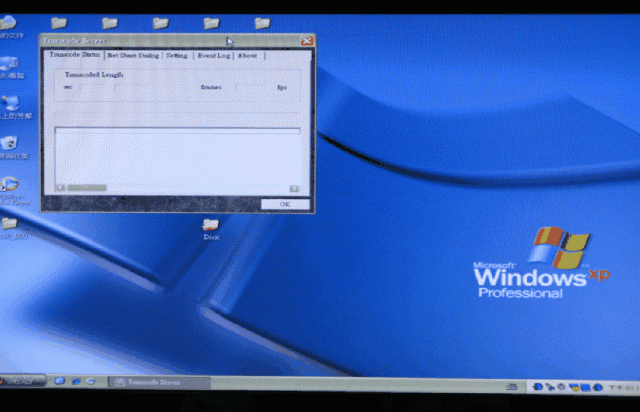Open the Transcode Status tab
Viewport: 640px width, 412px height.
(x=74, y=55)
